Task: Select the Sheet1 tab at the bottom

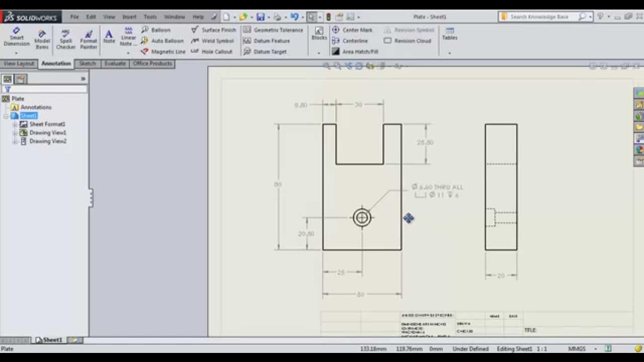Action: click(49, 340)
